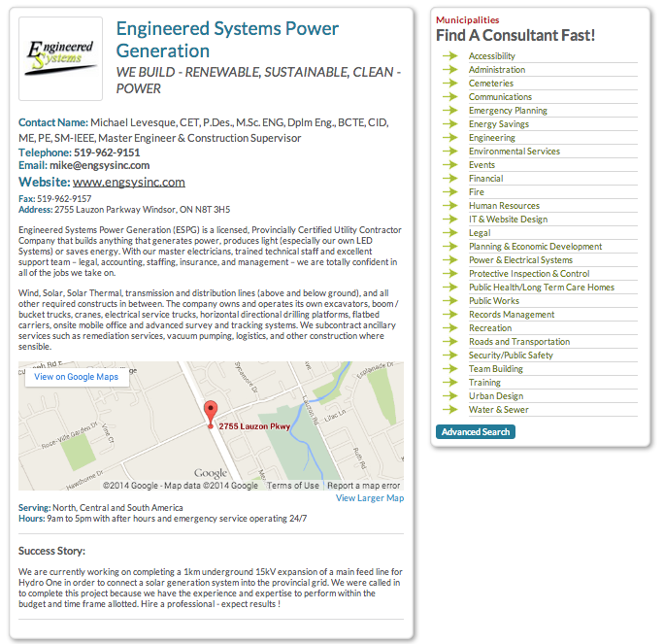Image resolution: width=664 pixels, height=644 pixels.
Task: Select the Power & Electrical Systems category
Action: (x=520, y=260)
